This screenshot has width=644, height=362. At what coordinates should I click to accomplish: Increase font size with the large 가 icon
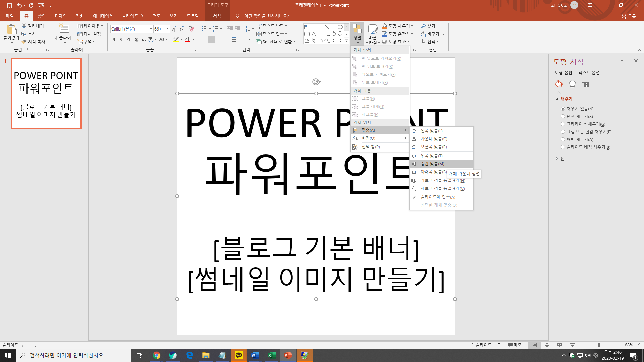[174, 29]
